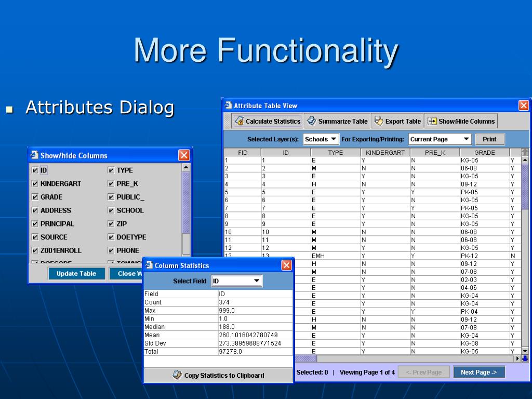Click the Show/hide Columns vertical scrollbar thumb

pos(186,203)
